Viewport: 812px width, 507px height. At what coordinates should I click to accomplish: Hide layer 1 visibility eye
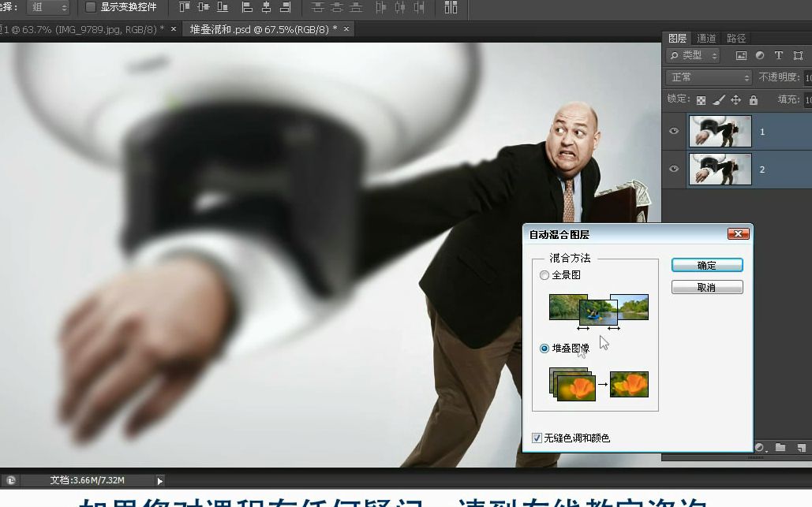pyautogui.click(x=673, y=131)
